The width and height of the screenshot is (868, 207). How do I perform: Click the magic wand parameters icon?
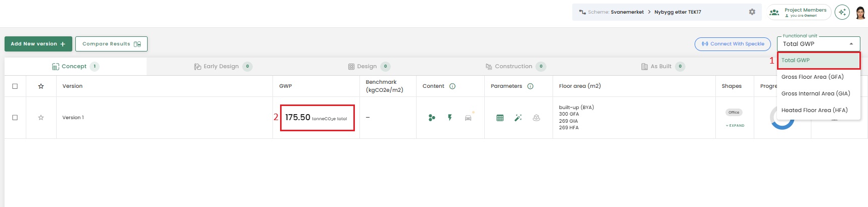pos(518,118)
